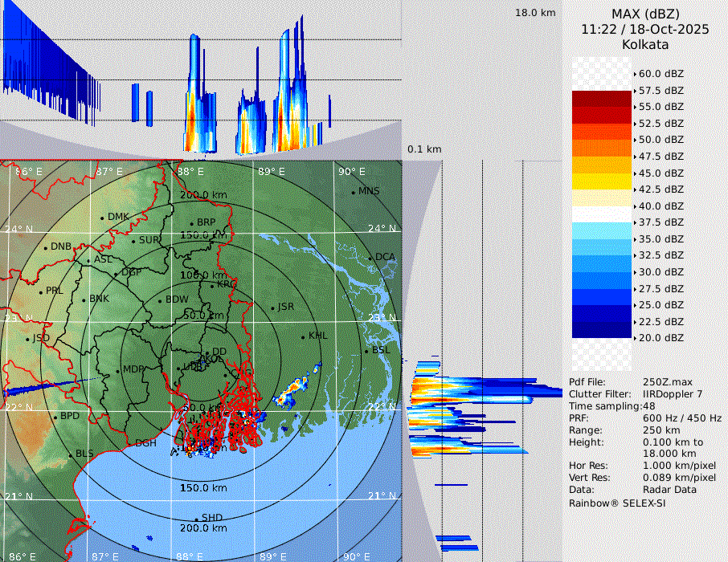The width and height of the screenshot is (728, 562).
Task: Click the BPD station marker
Action: (55, 417)
